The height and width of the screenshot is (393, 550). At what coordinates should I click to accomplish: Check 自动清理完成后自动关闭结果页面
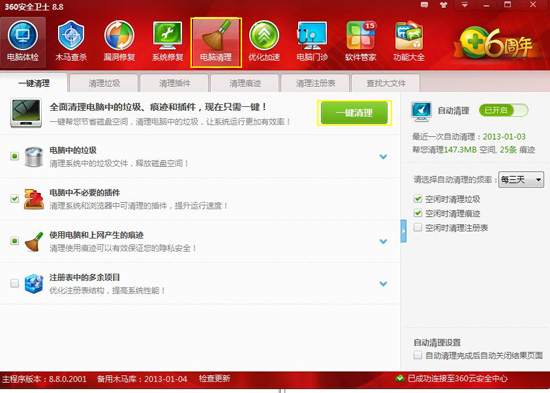click(x=417, y=355)
